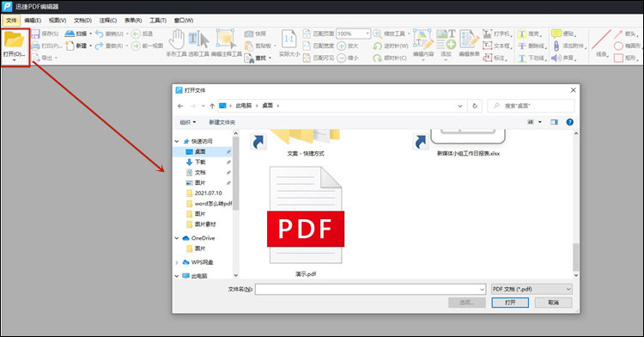Click the Zoom In plus icon
This screenshot has height=337, width=644.
click(x=341, y=46)
